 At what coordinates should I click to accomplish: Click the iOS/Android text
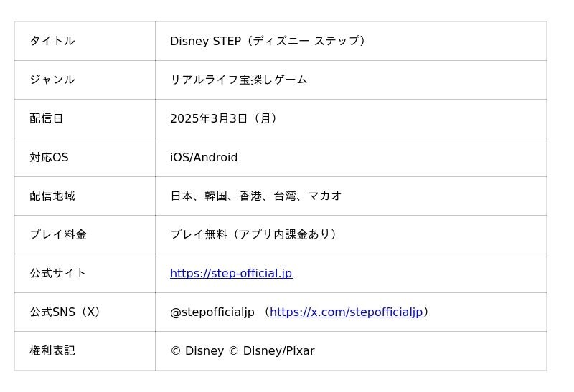point(204,157)
